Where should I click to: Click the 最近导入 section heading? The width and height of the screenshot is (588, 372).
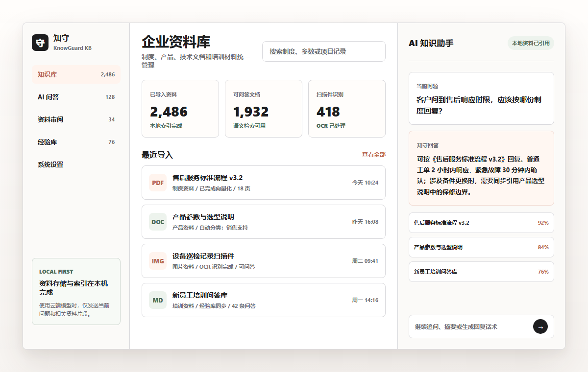coord(157,155)
